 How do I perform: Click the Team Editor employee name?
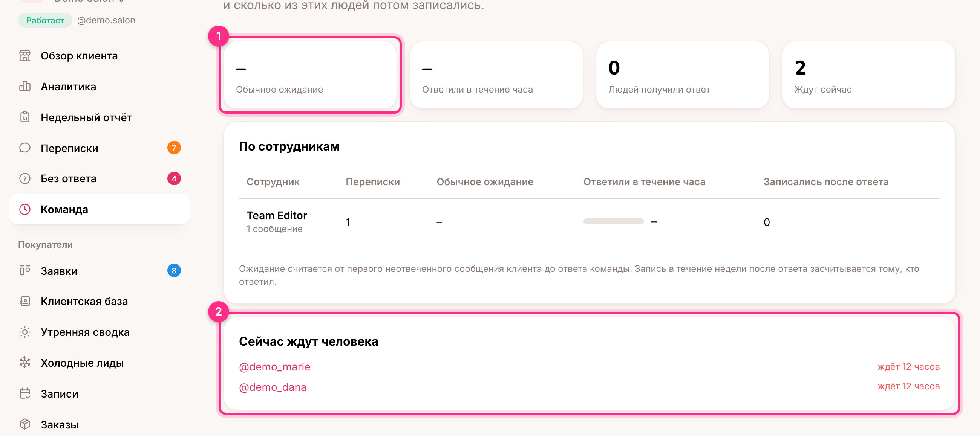coord(277,215)
